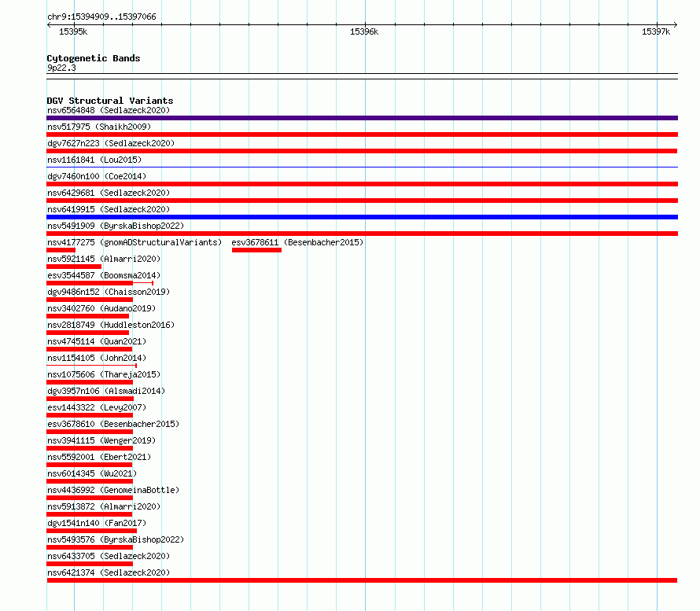Open nsv3941115 (Wenger2019) label

(x=101, y=440)
